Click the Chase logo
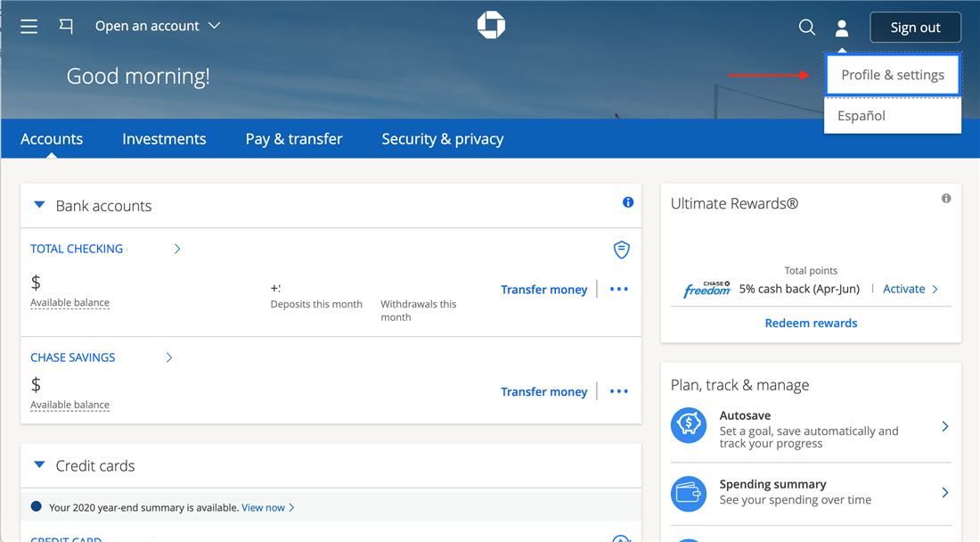Viewport: 980px width, 542px height. (x=491, y=26)
